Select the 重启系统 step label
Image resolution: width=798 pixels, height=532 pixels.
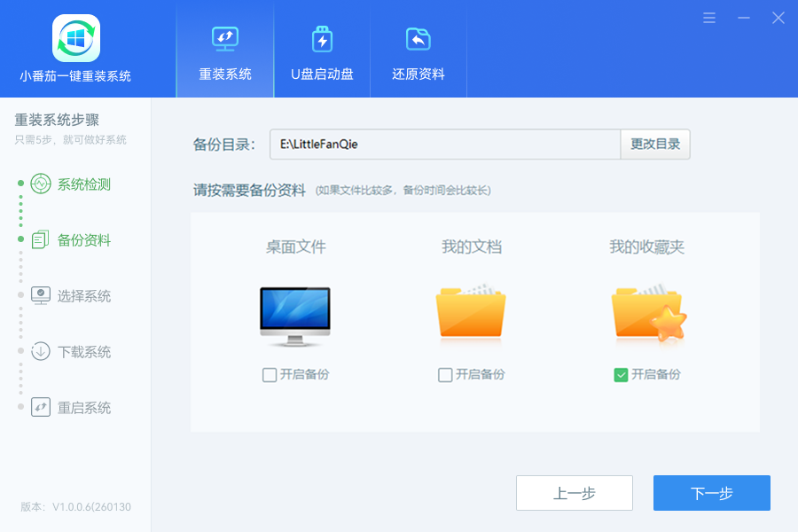point(84,408)
